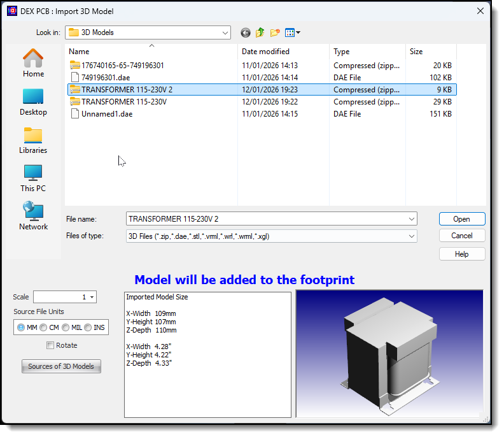The height and width of the screenshot is (437, 504).
Task: Click the date 11/01/2026 14:13
Action: point(270,66)
